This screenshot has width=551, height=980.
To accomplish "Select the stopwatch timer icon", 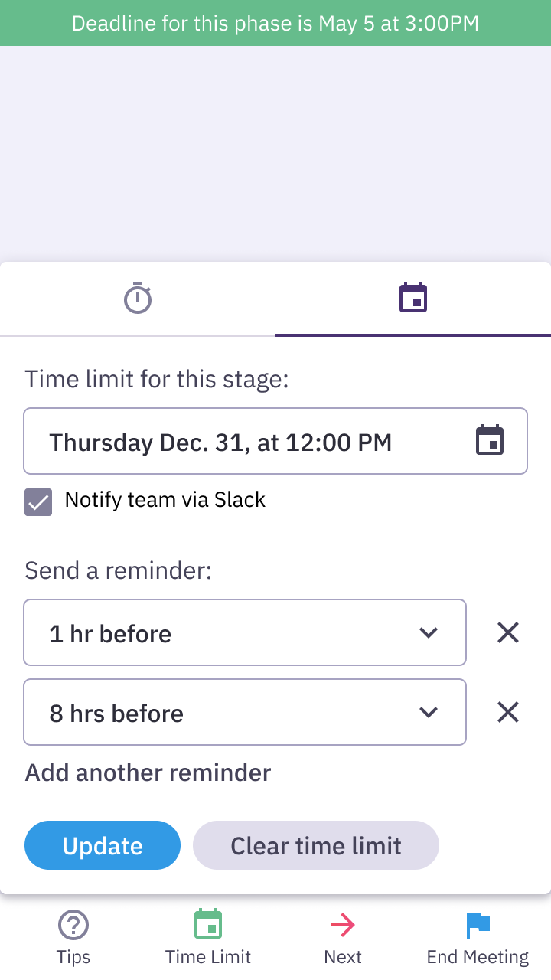I will point(138,298).
